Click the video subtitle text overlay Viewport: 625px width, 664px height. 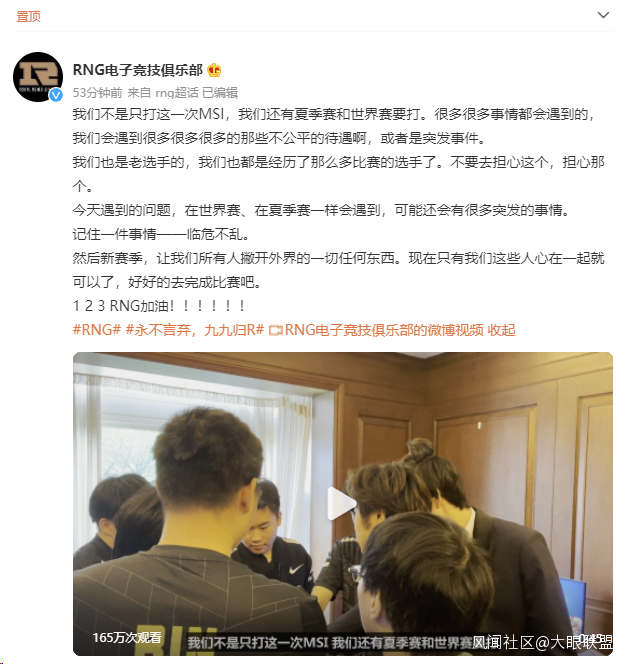click(330, 643)
